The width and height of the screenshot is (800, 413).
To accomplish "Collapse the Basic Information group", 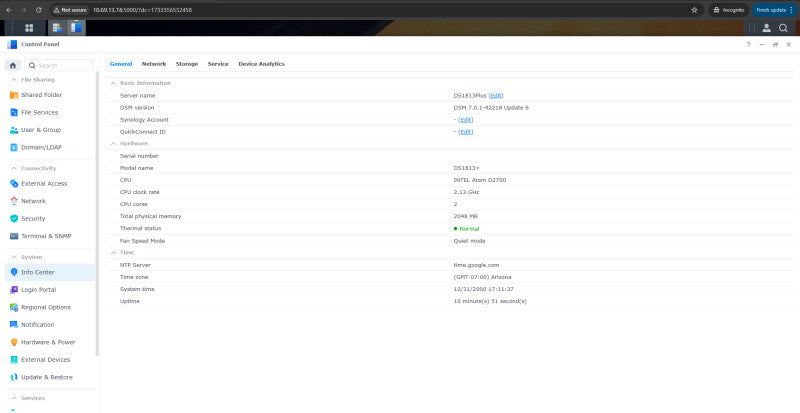I will pos(113,83).
